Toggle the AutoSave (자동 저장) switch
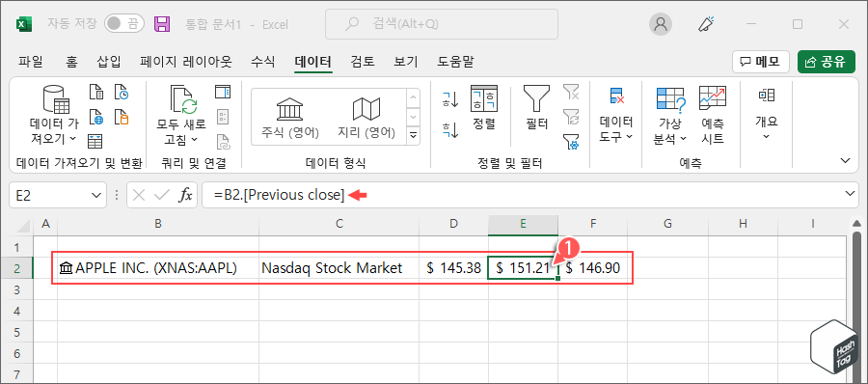The height and width of the screenshot is (384, 868). point(124,23)
